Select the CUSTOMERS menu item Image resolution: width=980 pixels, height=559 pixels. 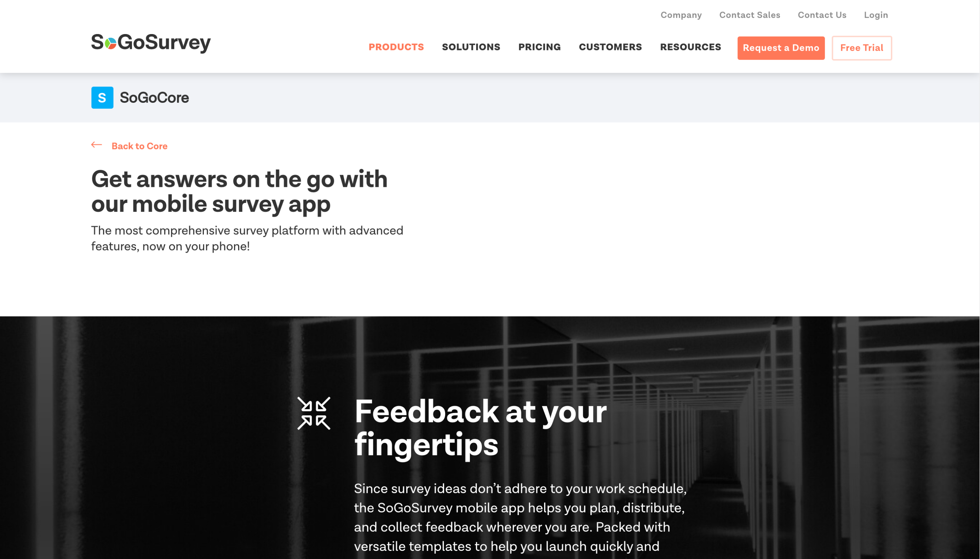point(610,47)
